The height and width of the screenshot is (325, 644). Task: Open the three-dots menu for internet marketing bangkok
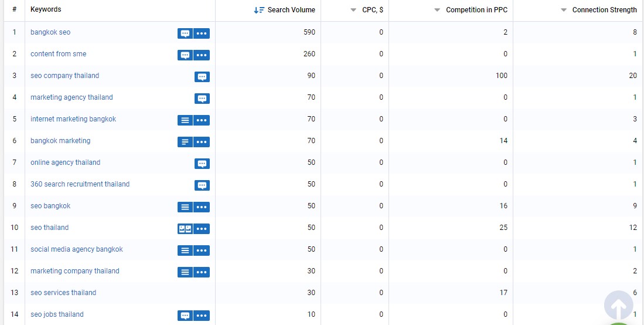click(201, 120)
